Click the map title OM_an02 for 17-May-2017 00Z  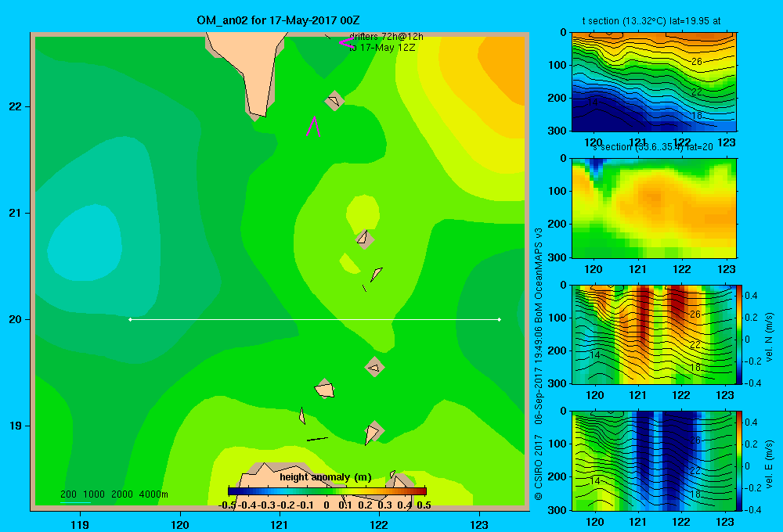coord(278,20)
